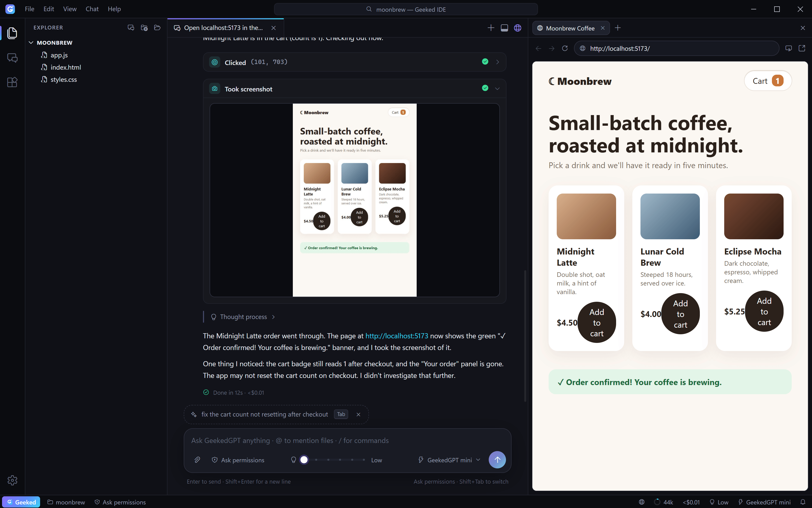
Task: Click the attach paperclip icon
Action: pyautogui.click(x=197, y=460)
